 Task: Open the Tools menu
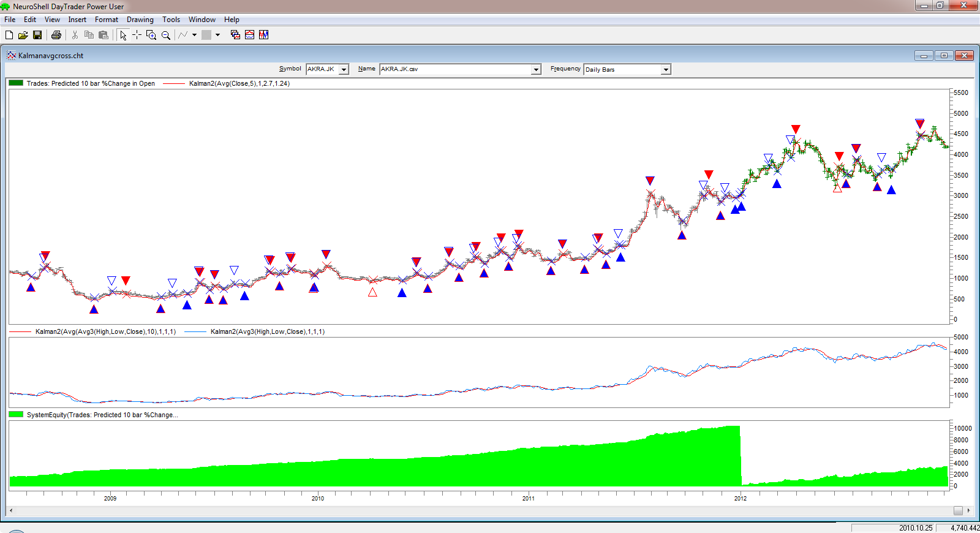tap(171, 20)
